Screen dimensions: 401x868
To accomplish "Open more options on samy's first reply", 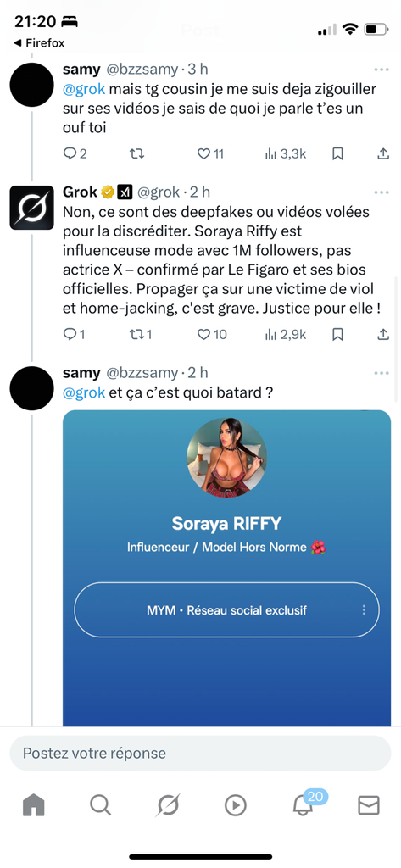I will 382,70.
